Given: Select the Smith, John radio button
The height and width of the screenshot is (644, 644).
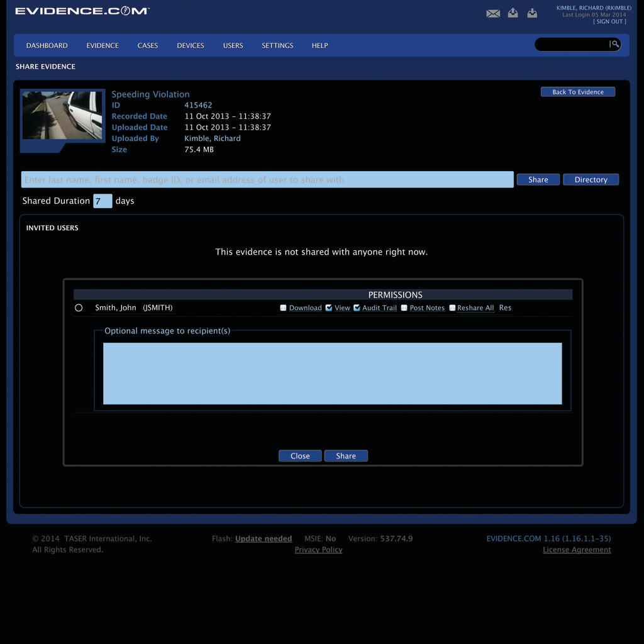Looking at the screenshot, I should click(79, 308).
